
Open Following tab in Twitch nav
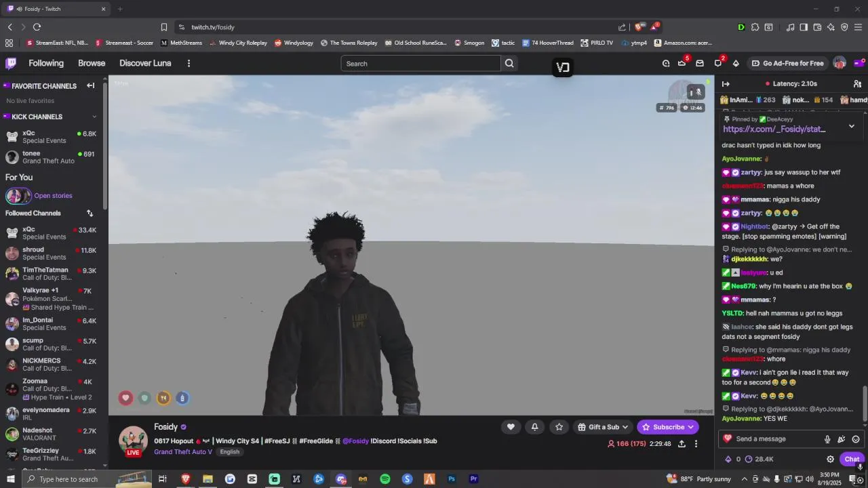click(46, 63)
